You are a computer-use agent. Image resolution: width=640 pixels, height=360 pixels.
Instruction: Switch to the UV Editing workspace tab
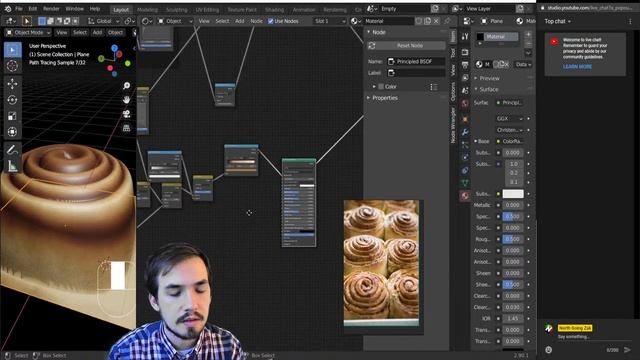point(207,9)
